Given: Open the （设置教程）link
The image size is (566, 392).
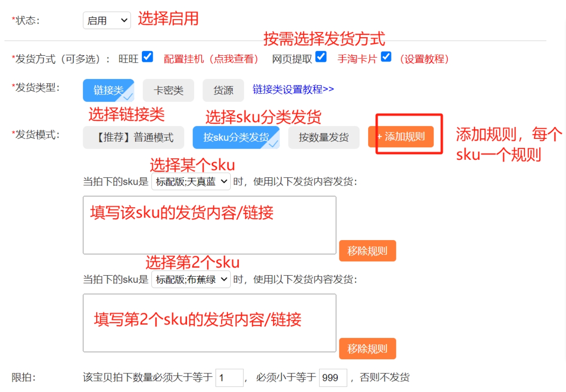Looking at the screenshot, I should [x=424, y=59].
